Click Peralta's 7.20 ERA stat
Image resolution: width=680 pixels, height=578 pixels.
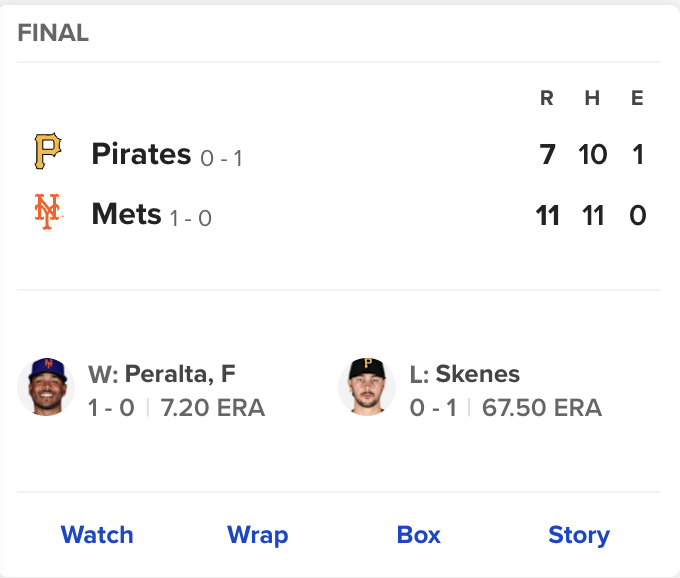(x=212, y=408)
